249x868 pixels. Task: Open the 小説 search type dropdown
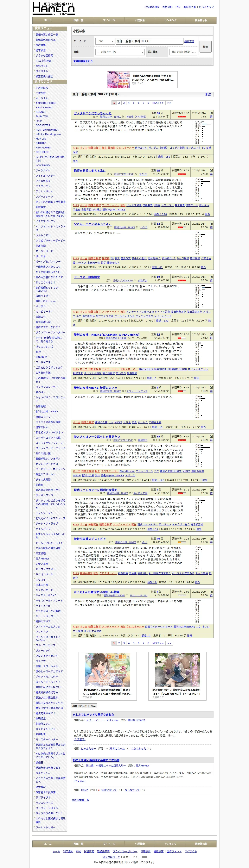pos(105,41)
